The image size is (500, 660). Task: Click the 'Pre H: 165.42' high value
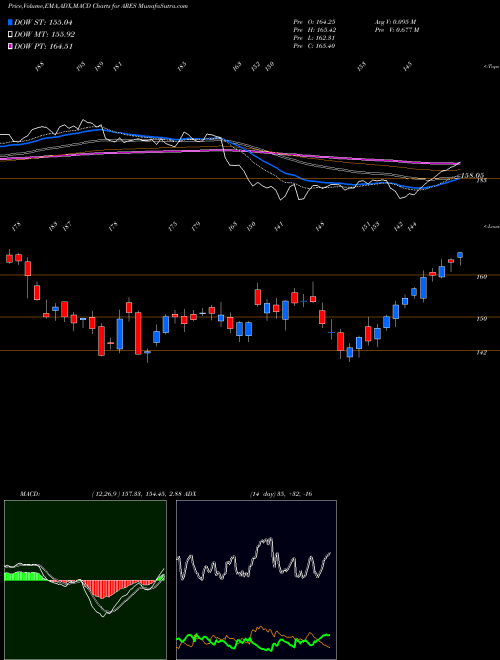(x=314, y=30)
